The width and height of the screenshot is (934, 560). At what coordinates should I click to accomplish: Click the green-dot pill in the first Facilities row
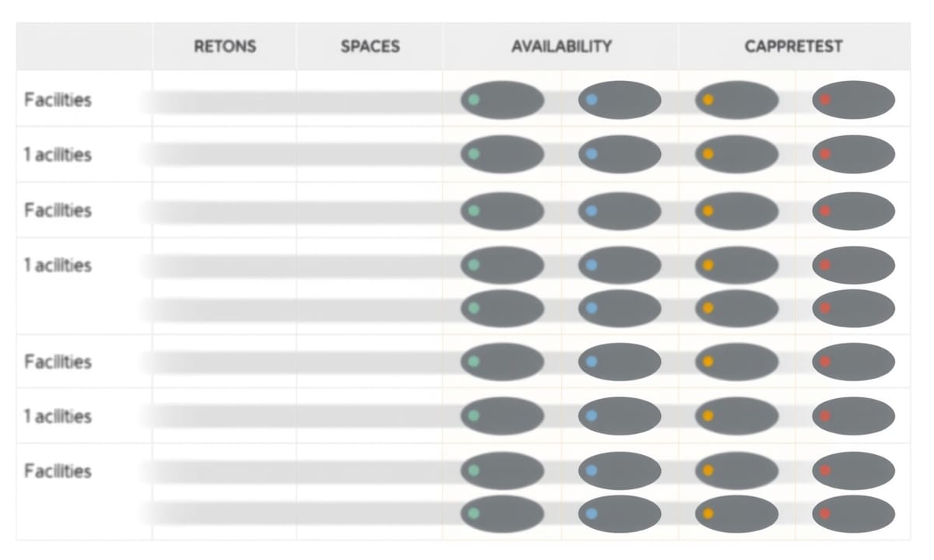click(502, 100)
